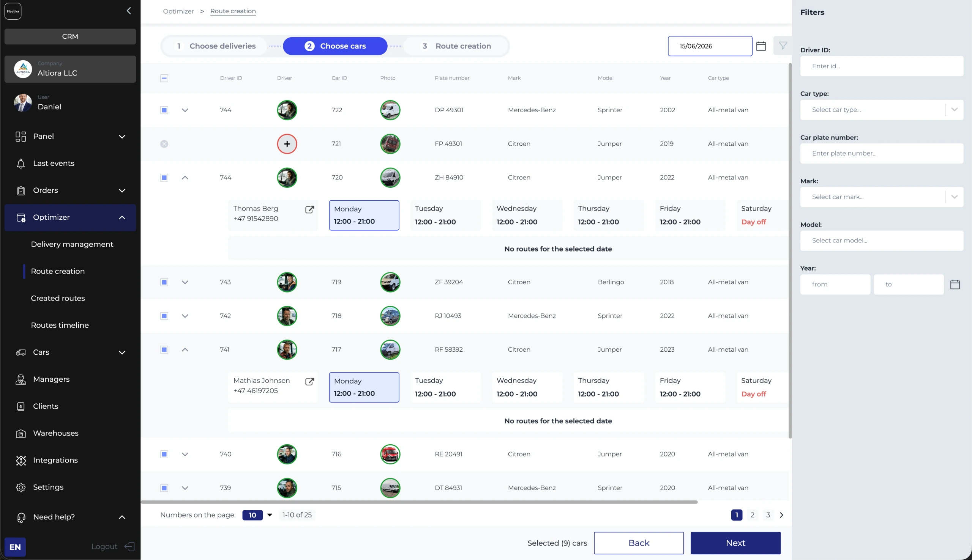
Task: Open vehicle photo of plate ZF 39204
Action: (390, 282)
